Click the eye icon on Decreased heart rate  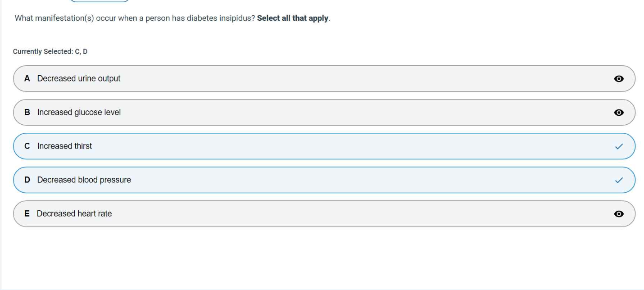click(619, 214)
